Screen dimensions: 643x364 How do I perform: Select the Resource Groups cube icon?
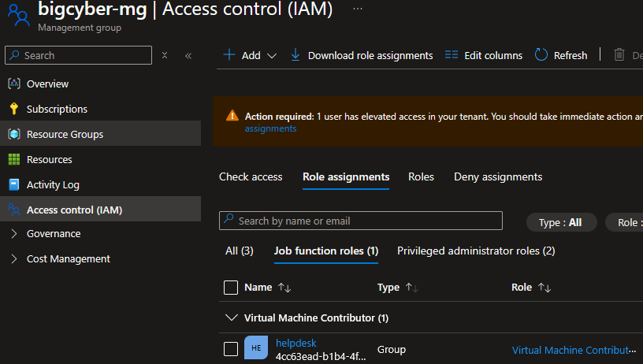13,134
